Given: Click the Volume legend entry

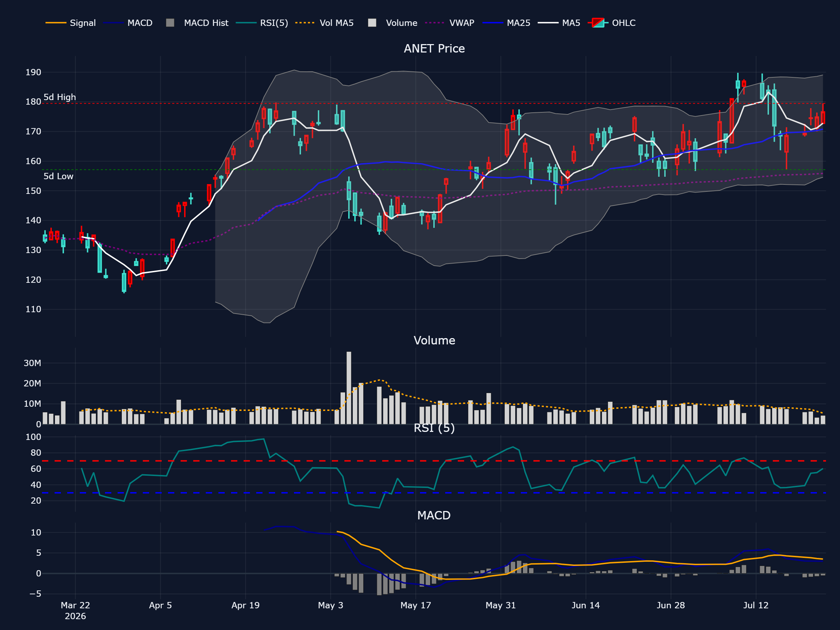Looking at the screenshot, I should (x=392, y=23).
